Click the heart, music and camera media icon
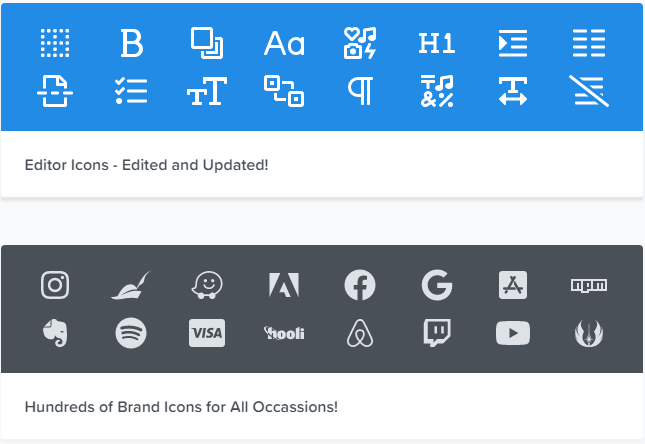This screenshot has height=444, width=645. [x=360, y=43]
